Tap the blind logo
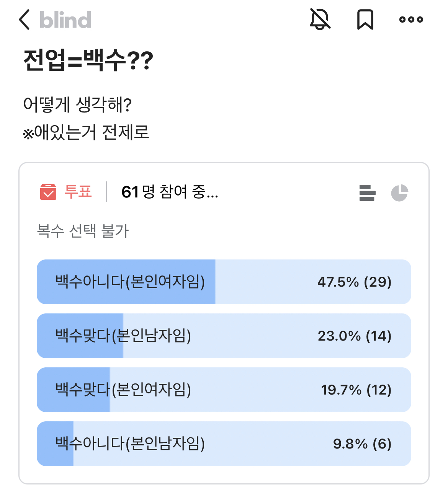 (65, 20)
